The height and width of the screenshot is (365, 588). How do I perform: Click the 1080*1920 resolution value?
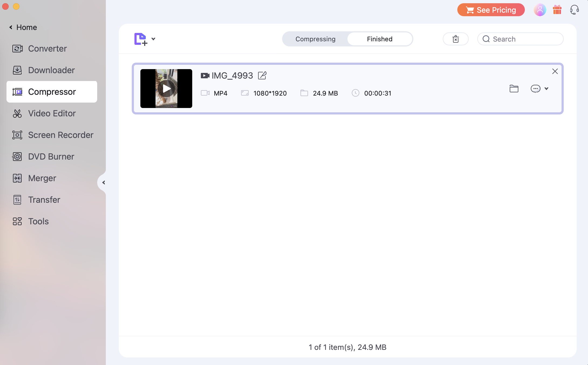pos(270,93)
